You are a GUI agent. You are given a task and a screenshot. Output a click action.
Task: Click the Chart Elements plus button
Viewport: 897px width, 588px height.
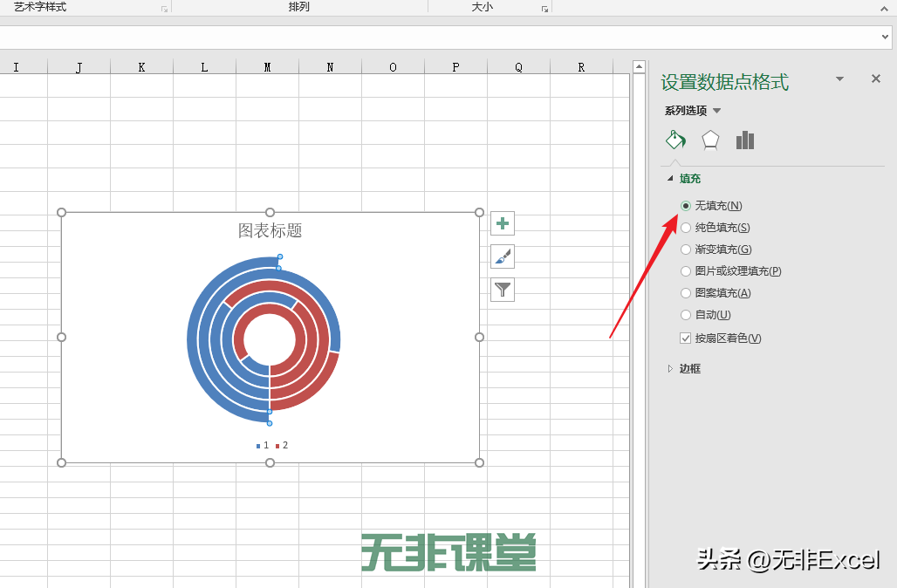pyautogui.click(x=503, y=223)
